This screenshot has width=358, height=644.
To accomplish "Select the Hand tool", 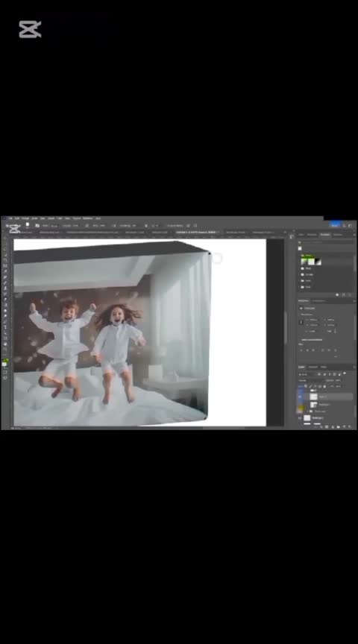I will point(5,344).
